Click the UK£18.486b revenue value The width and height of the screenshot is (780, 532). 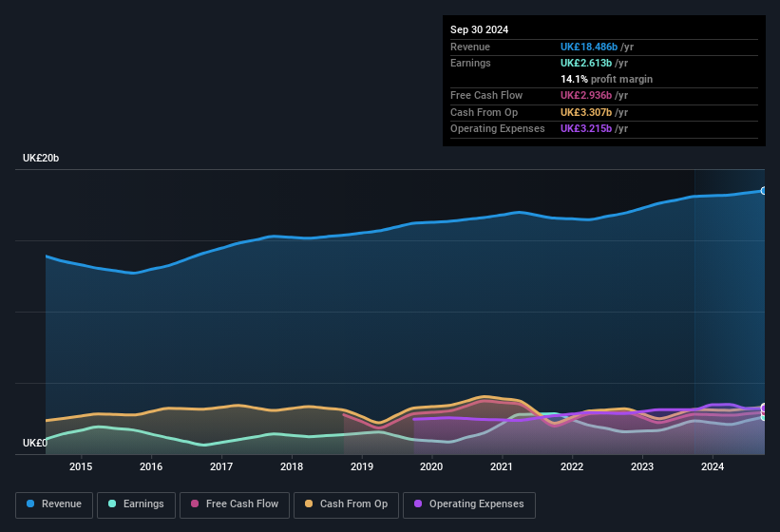click(589, 47)
